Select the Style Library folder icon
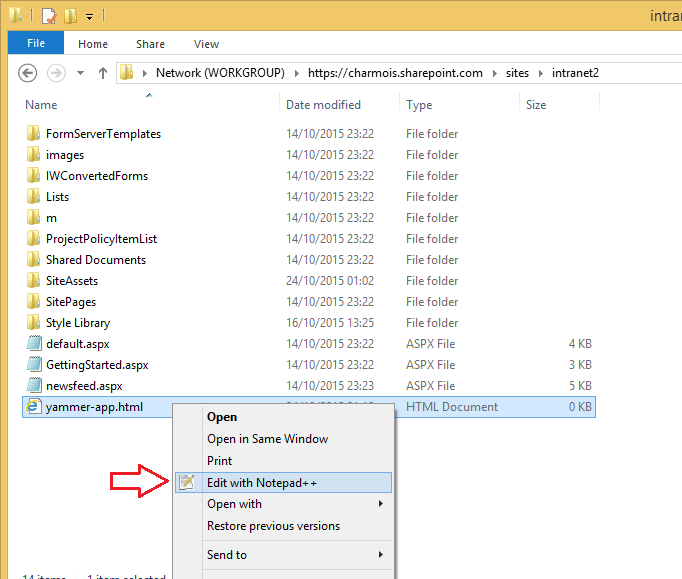 point(33,322)
